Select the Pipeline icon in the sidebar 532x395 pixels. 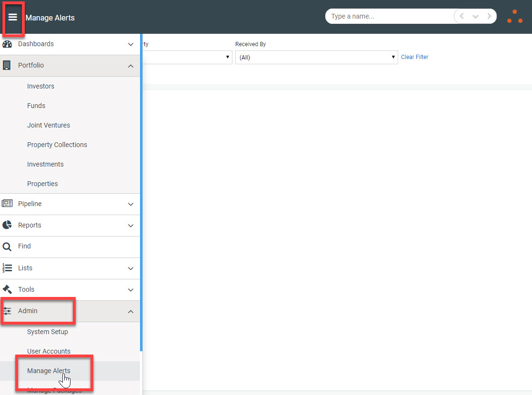7,204
